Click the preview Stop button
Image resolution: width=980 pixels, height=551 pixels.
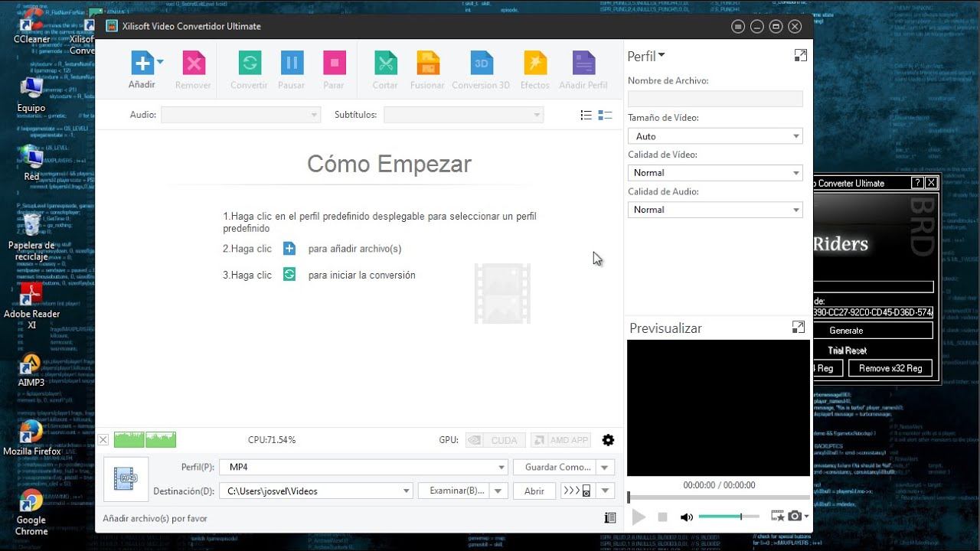[663, 517]
